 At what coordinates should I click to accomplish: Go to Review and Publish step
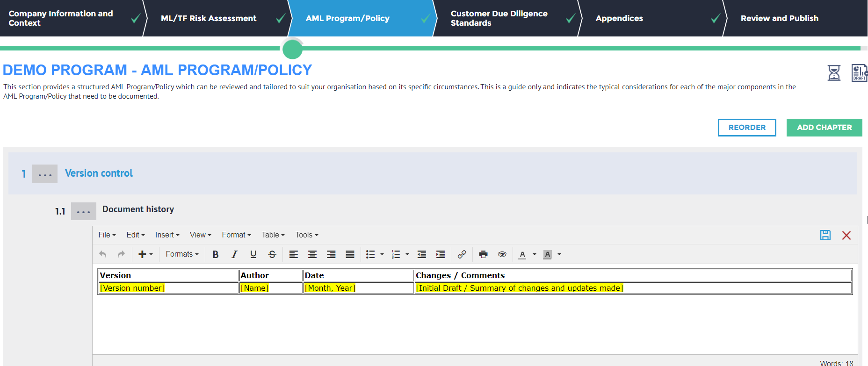coord(795,18)
